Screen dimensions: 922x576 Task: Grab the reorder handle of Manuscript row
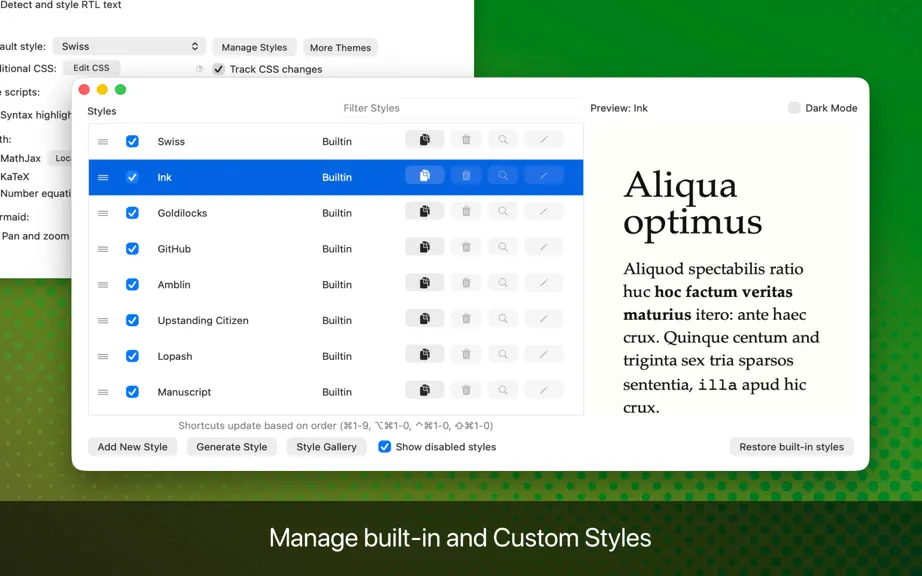click(x=103, y=392)
